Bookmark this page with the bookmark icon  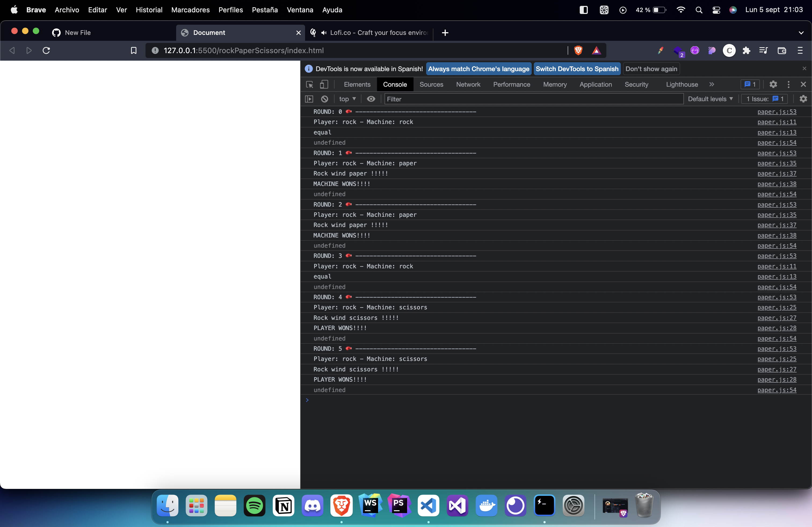(133, 51)
